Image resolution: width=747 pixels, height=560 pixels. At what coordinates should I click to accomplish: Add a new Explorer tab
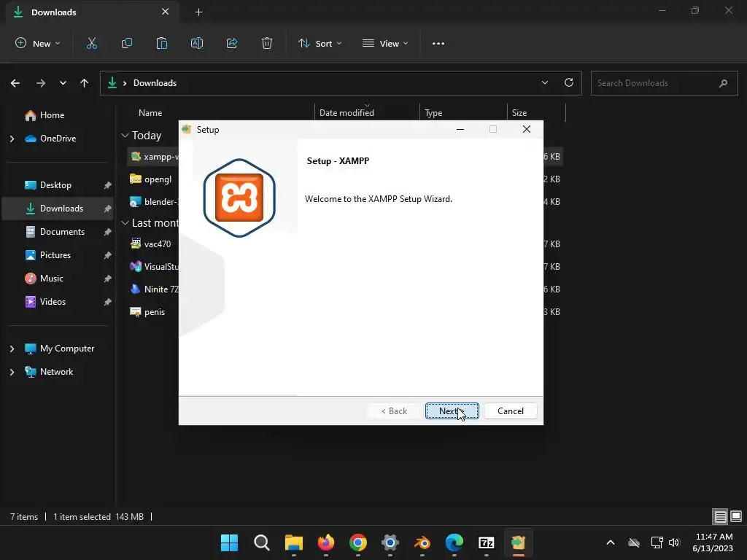(x=198, y=12)
